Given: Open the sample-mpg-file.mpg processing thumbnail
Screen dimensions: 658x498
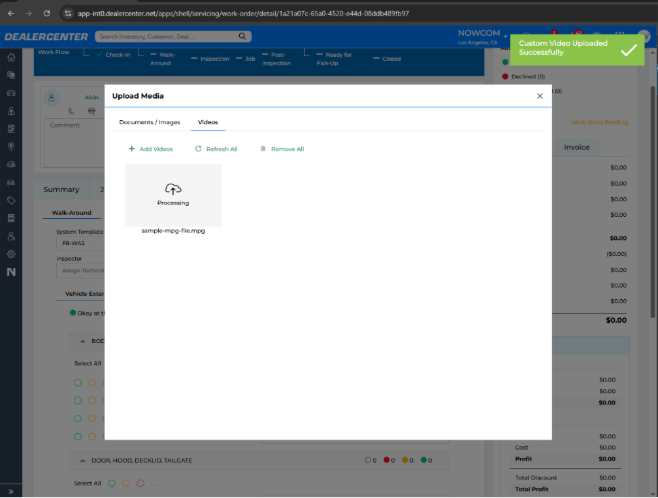Looking at the screenshot, I should click(173, 195).
